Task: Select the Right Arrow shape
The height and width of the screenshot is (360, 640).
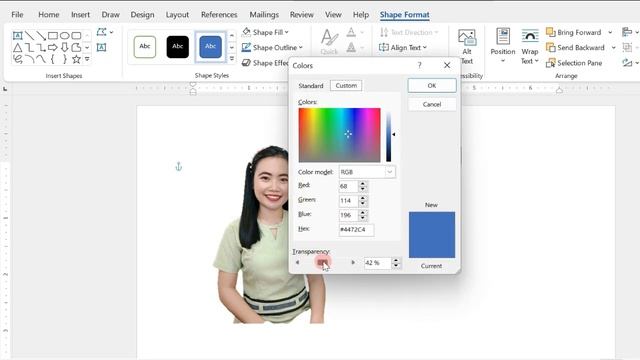Action: click(x=53, y=47)
